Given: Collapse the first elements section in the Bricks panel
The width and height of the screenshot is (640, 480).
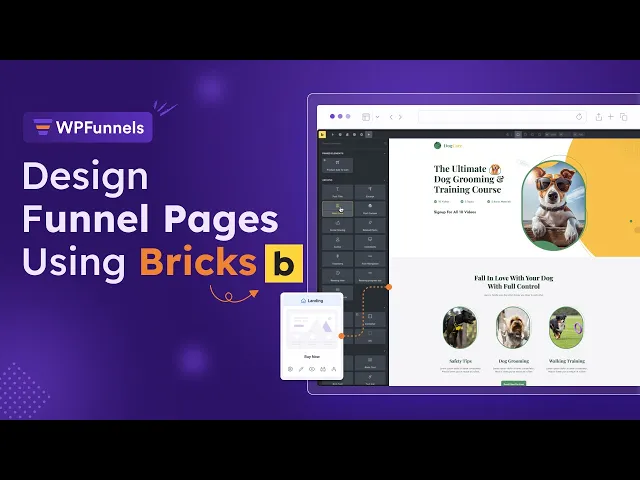Looking at the screenshot, I should [x=384, y=153].
